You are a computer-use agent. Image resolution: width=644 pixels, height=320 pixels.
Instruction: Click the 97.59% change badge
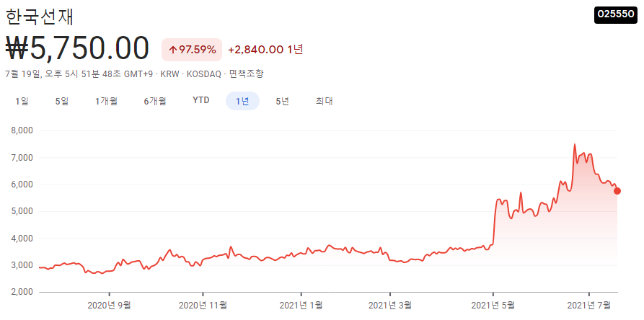192,50
